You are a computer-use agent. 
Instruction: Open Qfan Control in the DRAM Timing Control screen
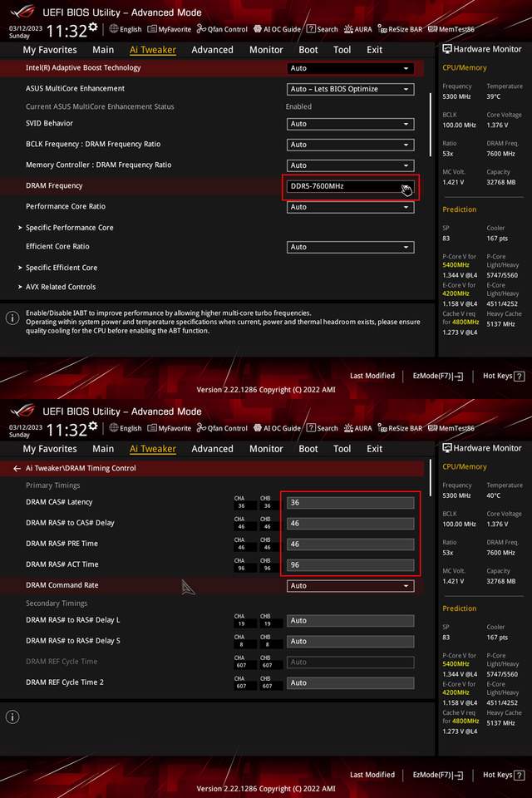click(222, 428)
